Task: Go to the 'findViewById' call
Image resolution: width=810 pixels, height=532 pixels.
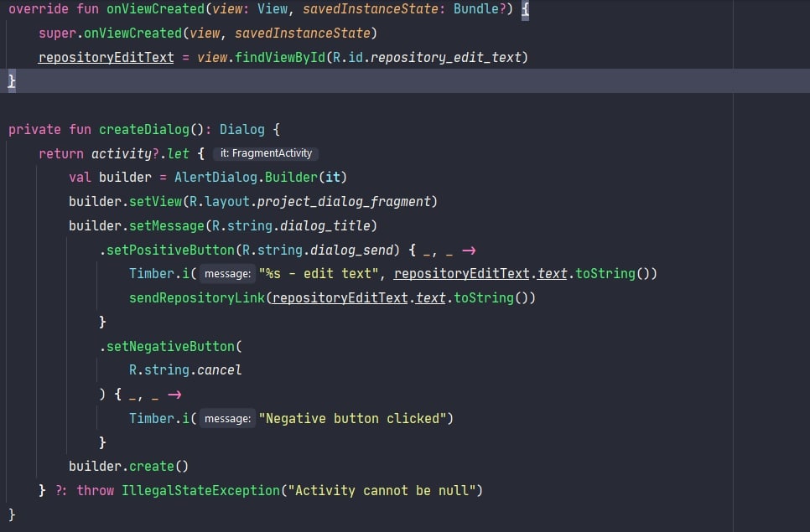Action: pos(279,57)
